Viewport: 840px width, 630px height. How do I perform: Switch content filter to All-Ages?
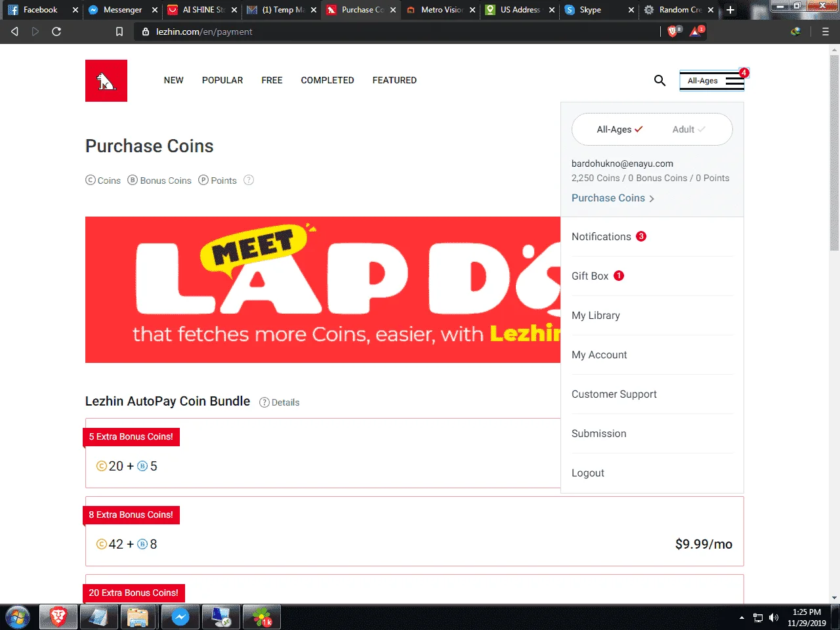(x=619, y=129)
